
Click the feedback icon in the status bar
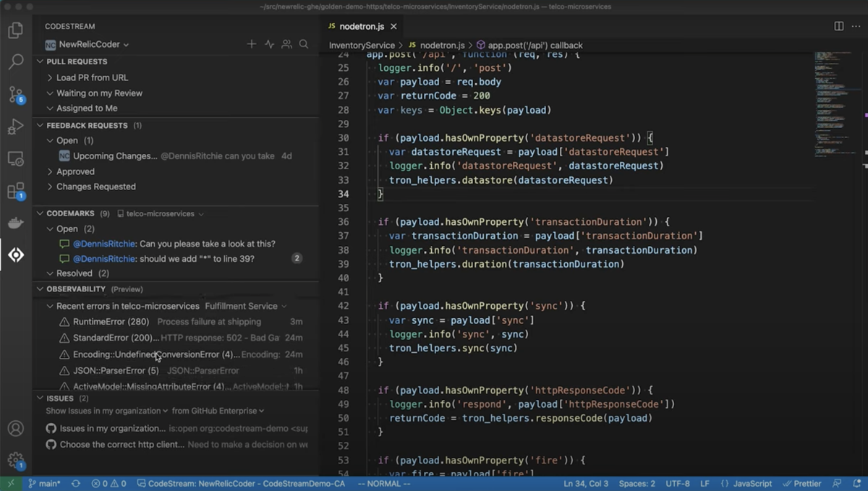pyautogui.click(x=837, y=483)
